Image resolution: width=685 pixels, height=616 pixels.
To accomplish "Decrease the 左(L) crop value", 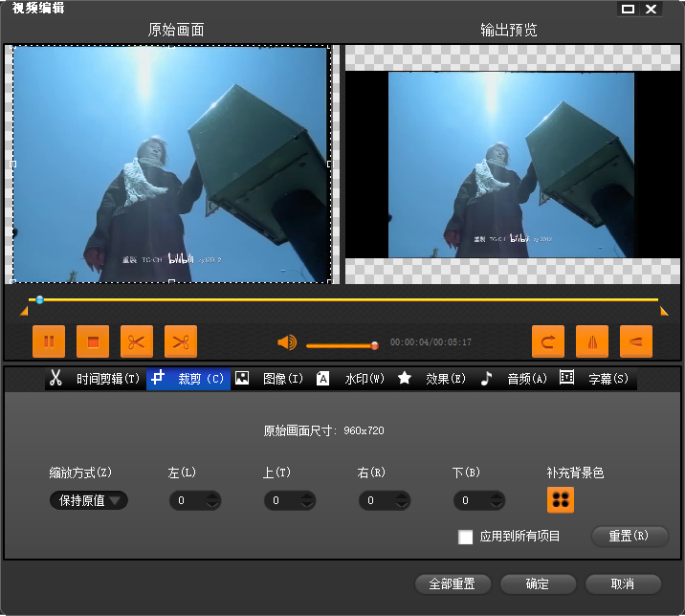I will (x=212, y=505).
